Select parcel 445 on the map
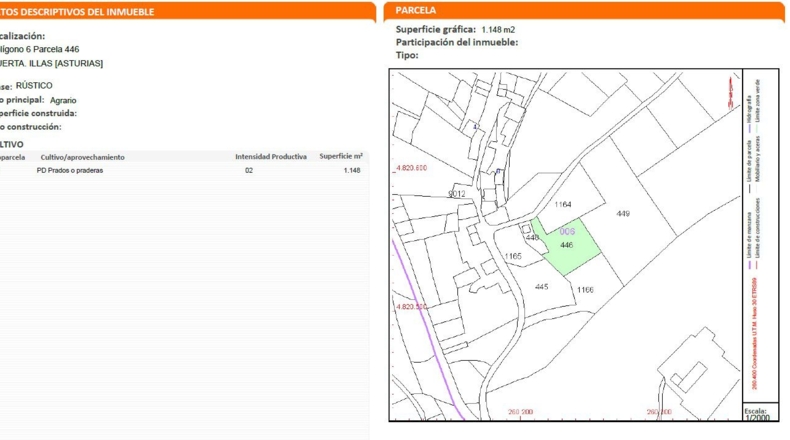This screenshot has width=790, height=440. pos(542,286)
